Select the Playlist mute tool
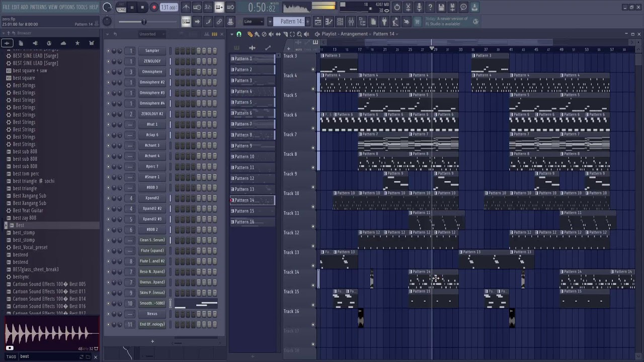 click(271, 34)
